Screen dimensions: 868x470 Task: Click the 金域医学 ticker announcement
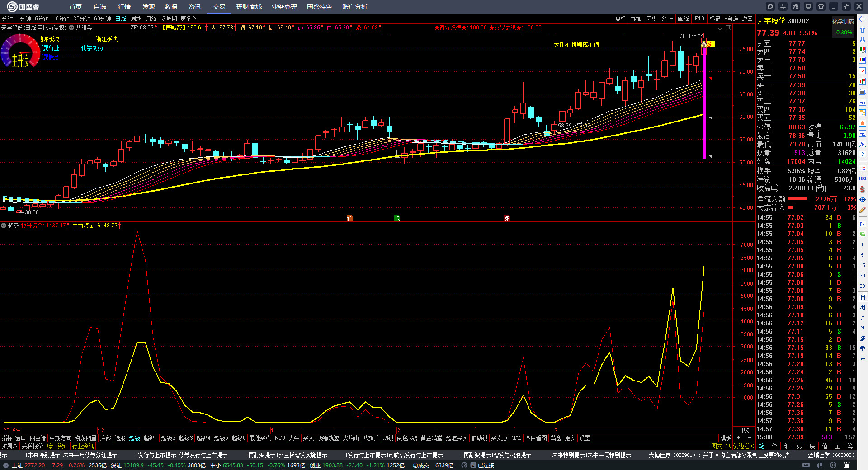(831, 455)
